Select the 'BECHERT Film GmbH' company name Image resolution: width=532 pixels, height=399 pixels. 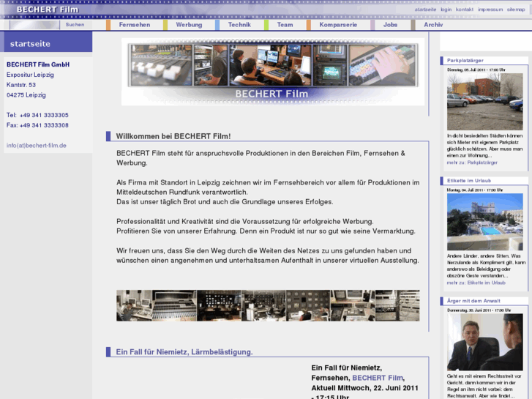tap(38, 64)
